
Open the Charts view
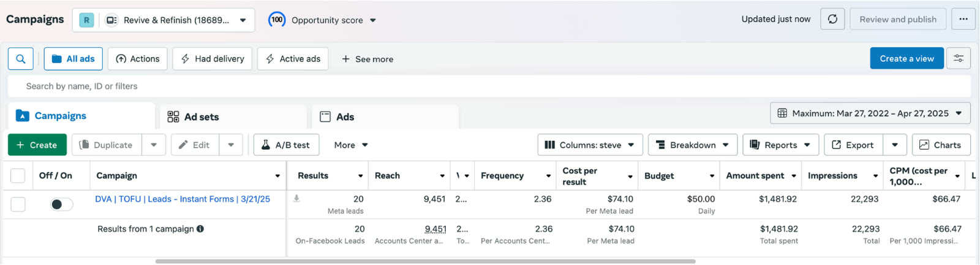click(941, 145)
